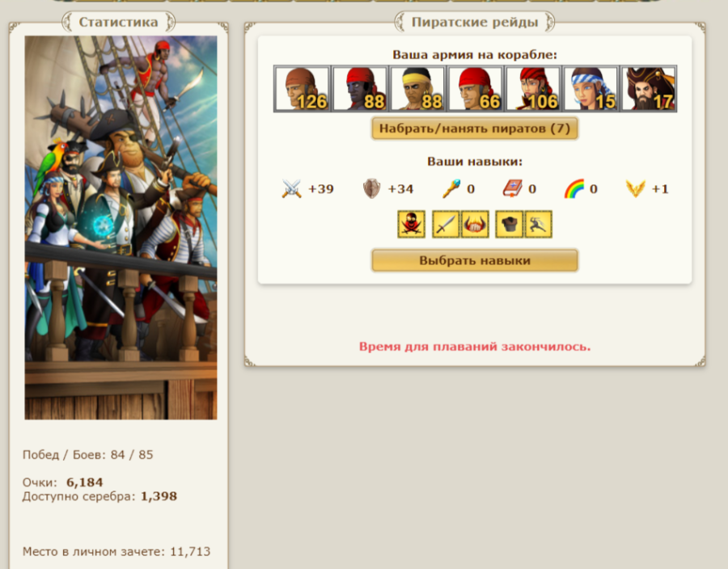Image resolution: width=728 pixels, height=569 pixels.
Task: Click the magic wand spell power icon
Action: 451,189
